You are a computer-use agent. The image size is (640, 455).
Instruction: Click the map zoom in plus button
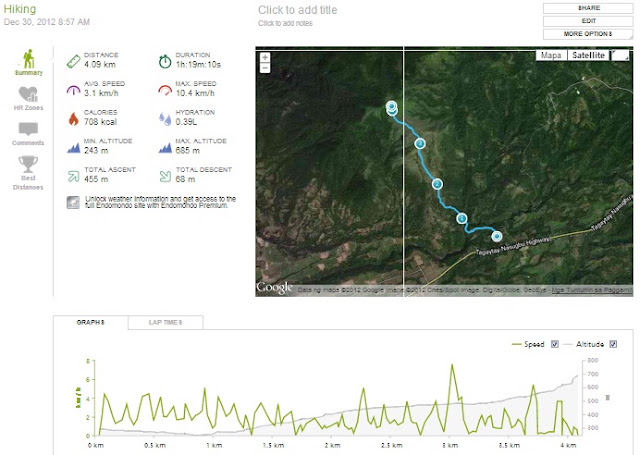265,58
